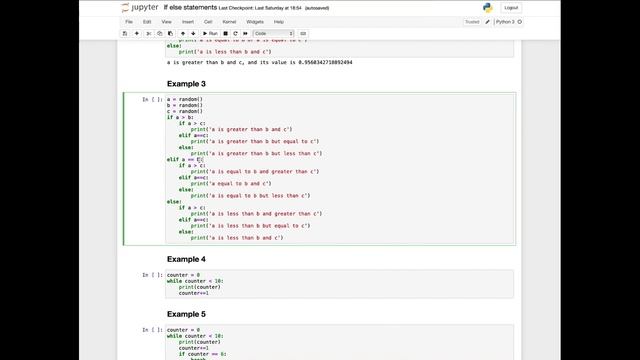Viewport: 640px width, 360px height.
Task: Rename notebook title 'If else statements'
Action: pyautogui.click(x=190, y=7)
